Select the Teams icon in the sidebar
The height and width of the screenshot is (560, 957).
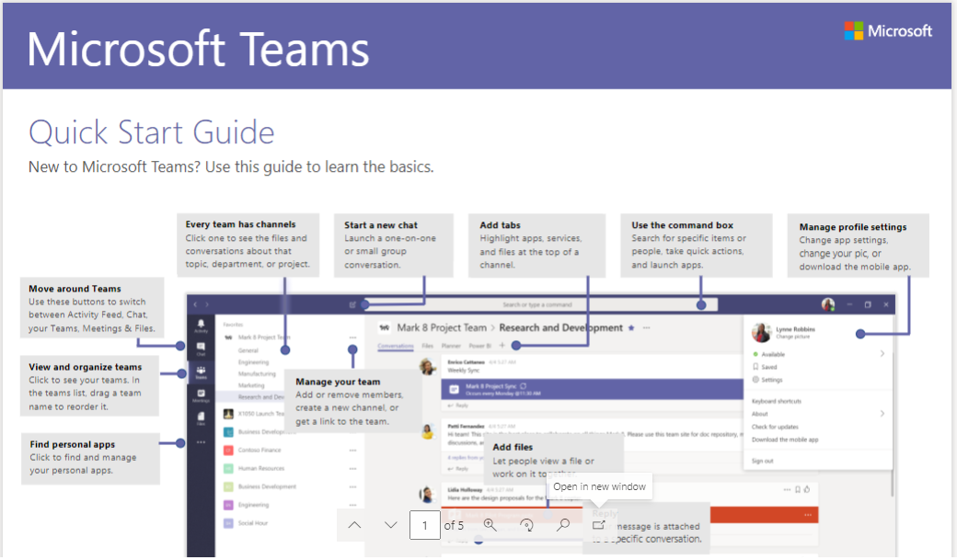pyautogui.click(x=201, y=372)
